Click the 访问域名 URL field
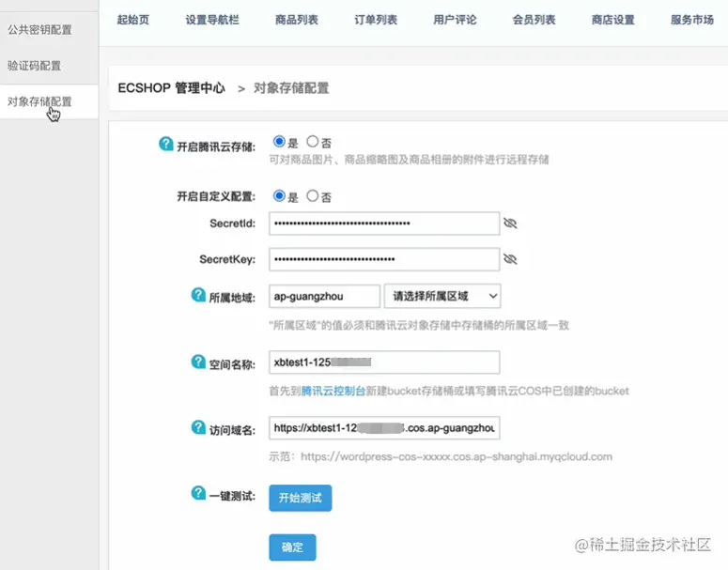 coord(384,428)
